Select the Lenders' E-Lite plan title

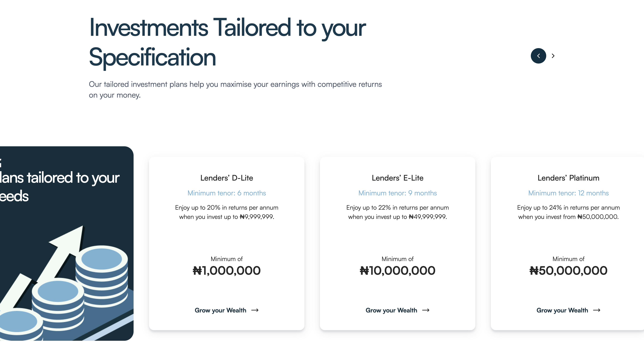[x=397, y=178]
